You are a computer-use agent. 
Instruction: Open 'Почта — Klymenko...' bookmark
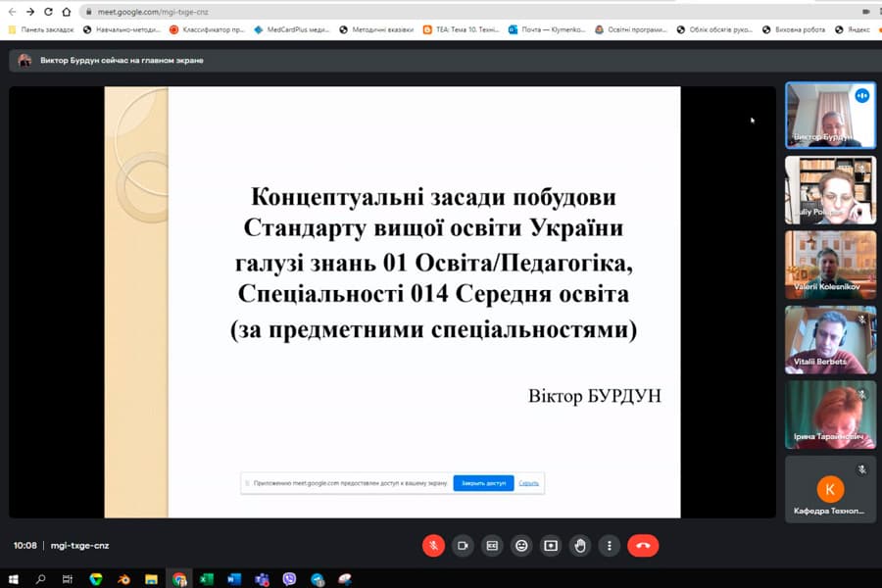(x=547, y=29)
